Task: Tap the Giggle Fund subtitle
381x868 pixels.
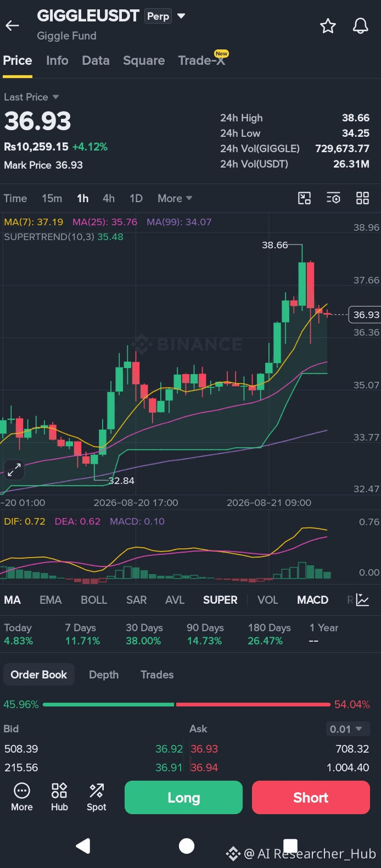Action: pyautogui.click(x=66, y=36)
